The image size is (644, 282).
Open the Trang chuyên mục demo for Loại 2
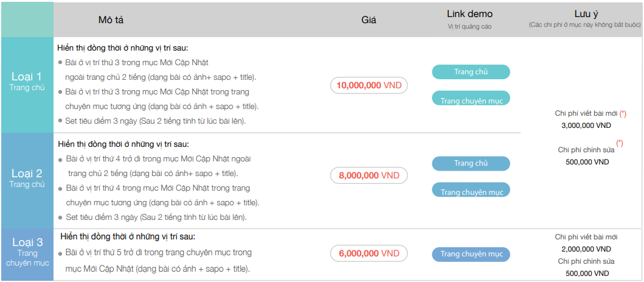coord(471,190)
